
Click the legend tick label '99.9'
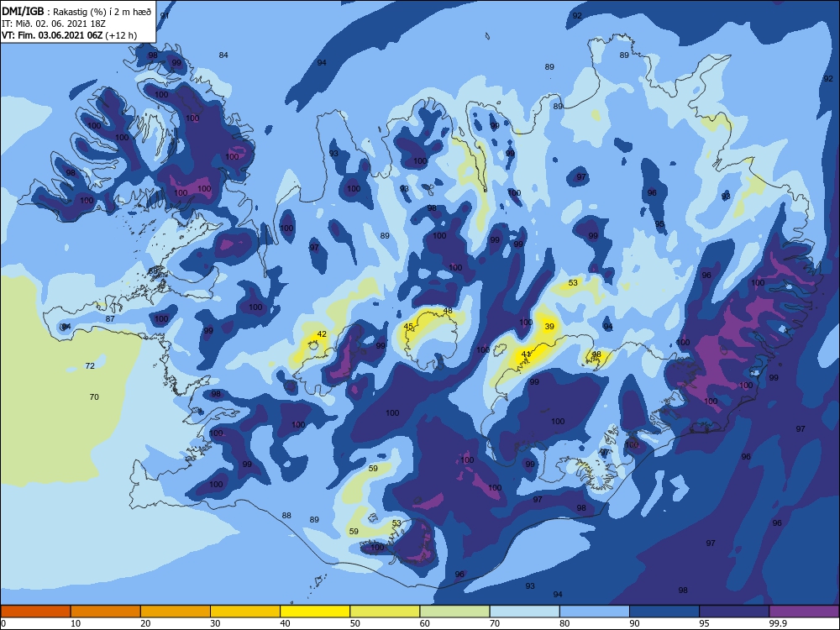778,623
